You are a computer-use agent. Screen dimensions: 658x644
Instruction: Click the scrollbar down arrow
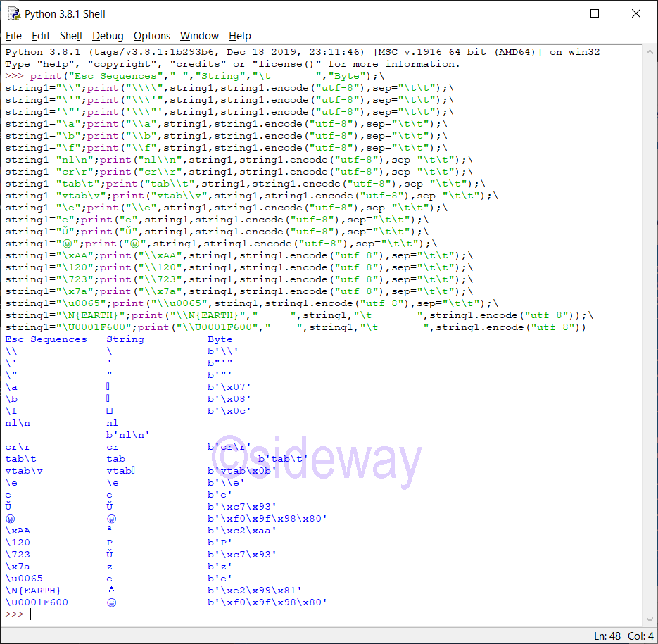pos(650,619)
